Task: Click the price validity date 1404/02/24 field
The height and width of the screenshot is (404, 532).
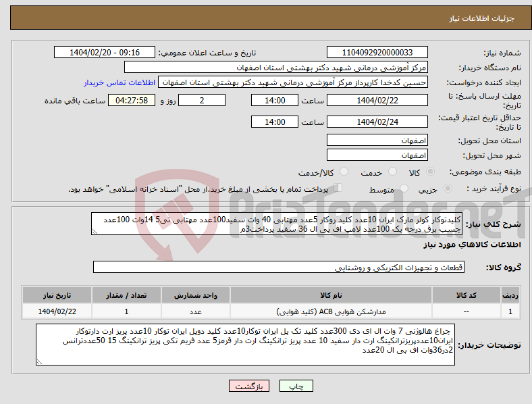Action: tap(377, 122)
